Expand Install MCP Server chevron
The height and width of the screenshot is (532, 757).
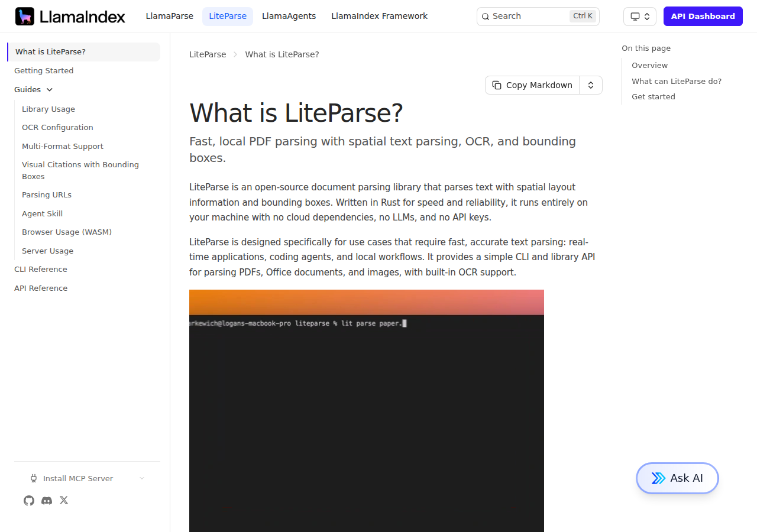(142, 479)
